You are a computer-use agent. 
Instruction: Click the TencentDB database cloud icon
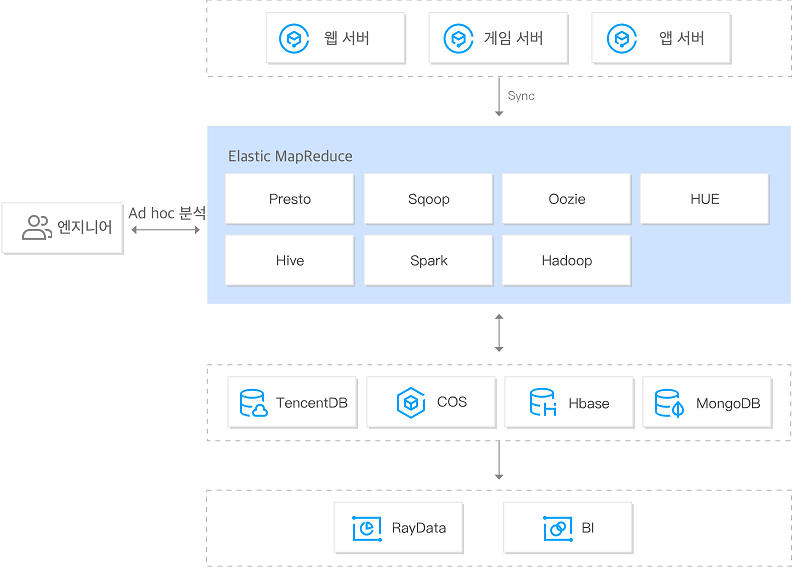click(x=254, y=403)
